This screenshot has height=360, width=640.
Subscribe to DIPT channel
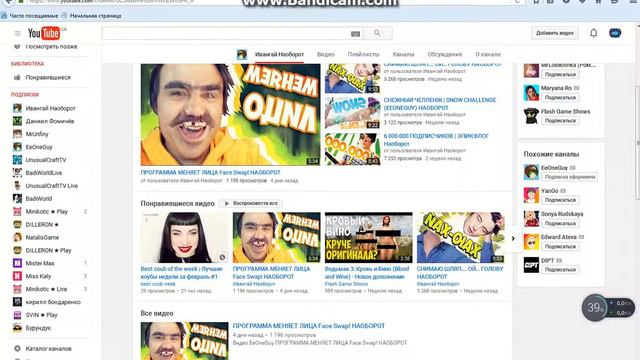click(x=560, y=269)
